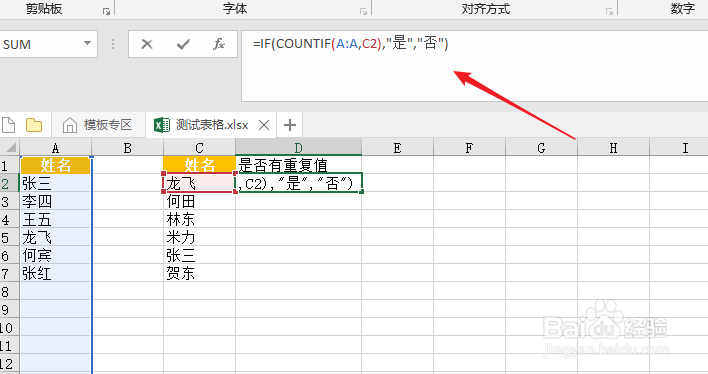This screenshot has height=374, width=708.
Task: Click cell A1 header 姓名
Action: pos(56,165)
